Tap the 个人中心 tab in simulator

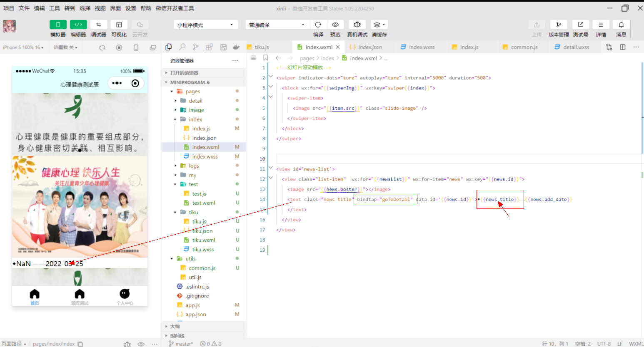[125, 297]
